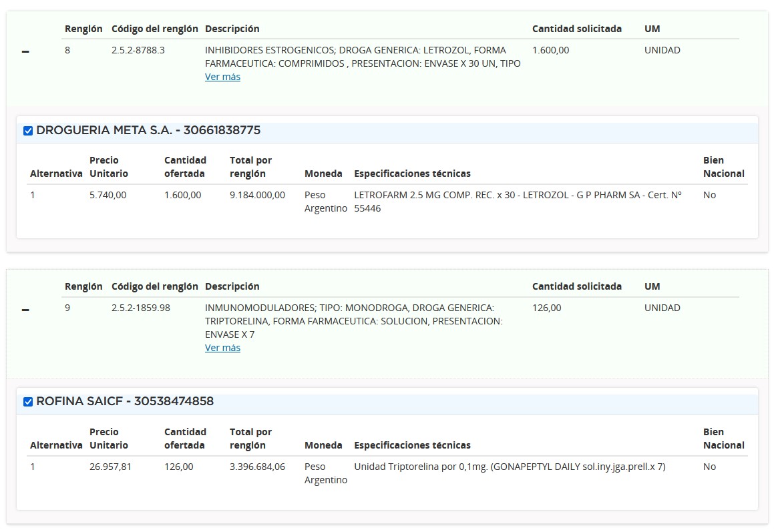This screenshot has width=774, height=532.
Task: Select the DROGUERIA META S.A. - 30661838775 heading
Action: coord(148,131)
